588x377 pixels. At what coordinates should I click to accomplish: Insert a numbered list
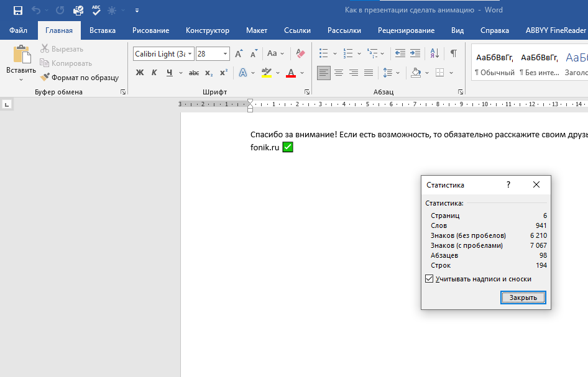[x=348, y=53]
